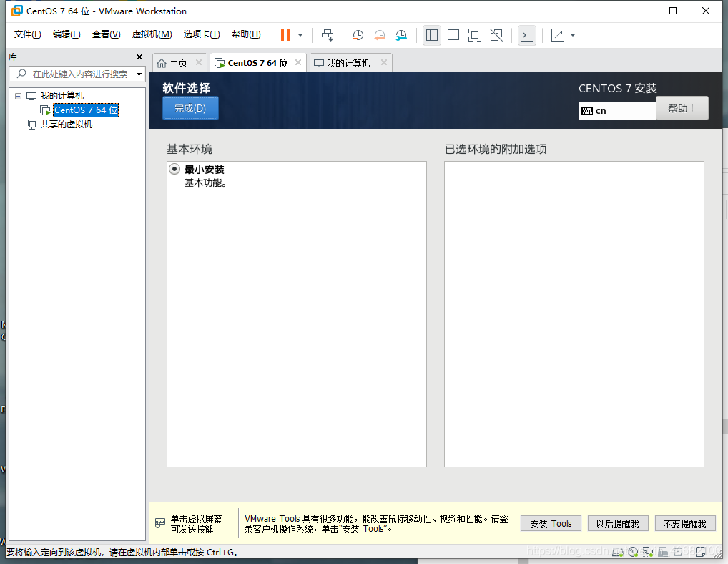Toggle the thumbnail bar view
728x564 pixels.
click(x=453, y=35)
